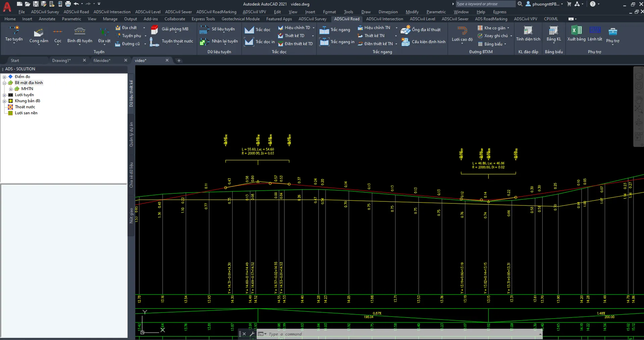The image size is (644, 340).
Task: Open the Home ribbon tab
Action: click(x=10, y=19)
